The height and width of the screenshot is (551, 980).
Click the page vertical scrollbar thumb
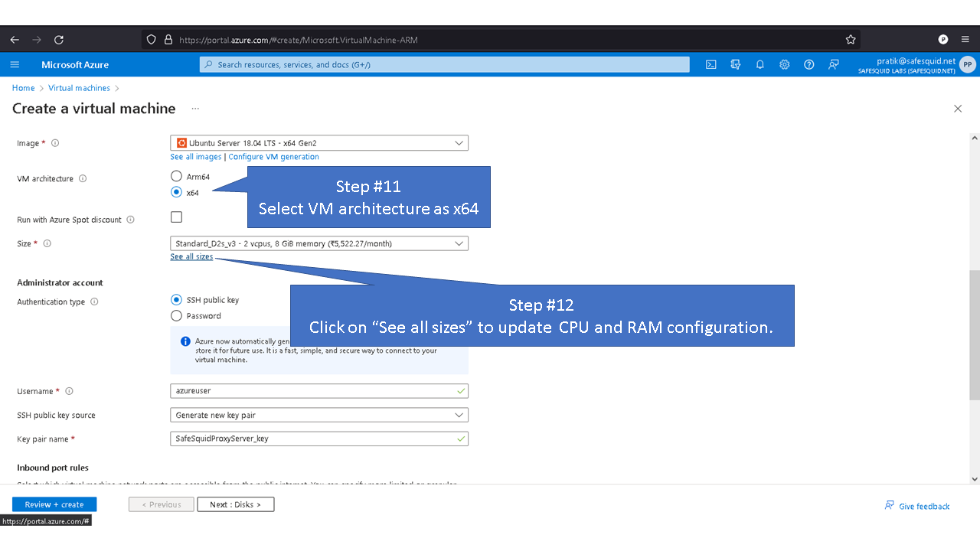tap(974, 334)
